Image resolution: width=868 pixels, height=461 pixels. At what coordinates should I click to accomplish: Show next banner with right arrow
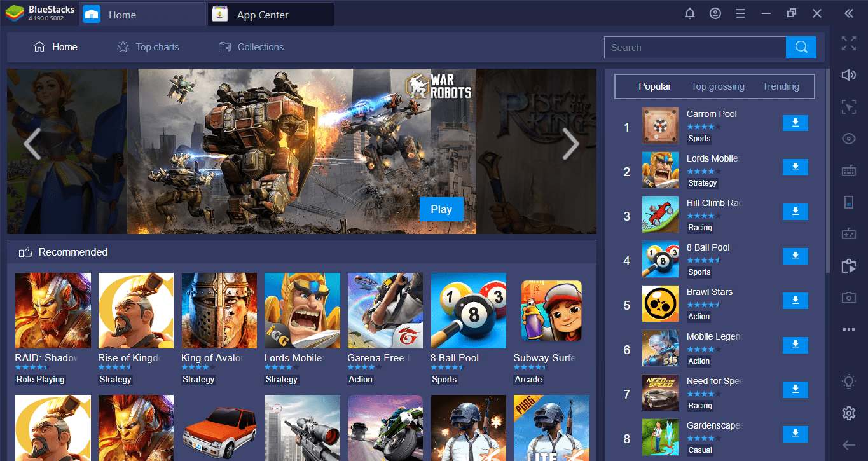[x=570, y=144]
